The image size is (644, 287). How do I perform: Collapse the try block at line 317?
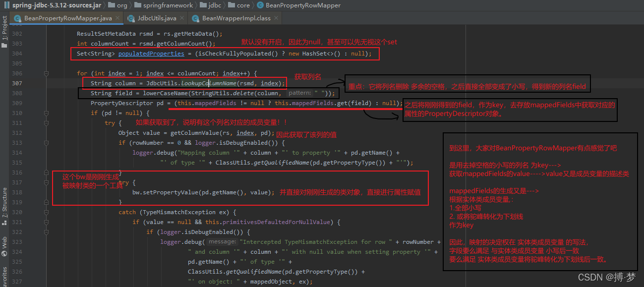(x=47, y=182)
